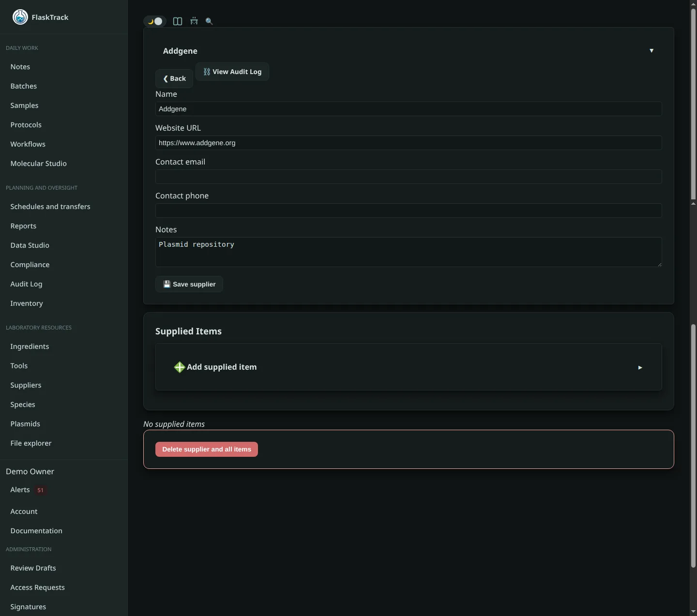The height and width of the screenshot is (616, 697).
Task: Focus the Contact phone field
Action: coord(409,210)
